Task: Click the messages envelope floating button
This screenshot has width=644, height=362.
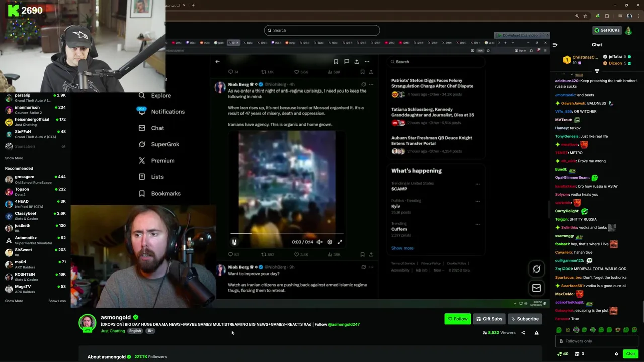Action: 536,288
